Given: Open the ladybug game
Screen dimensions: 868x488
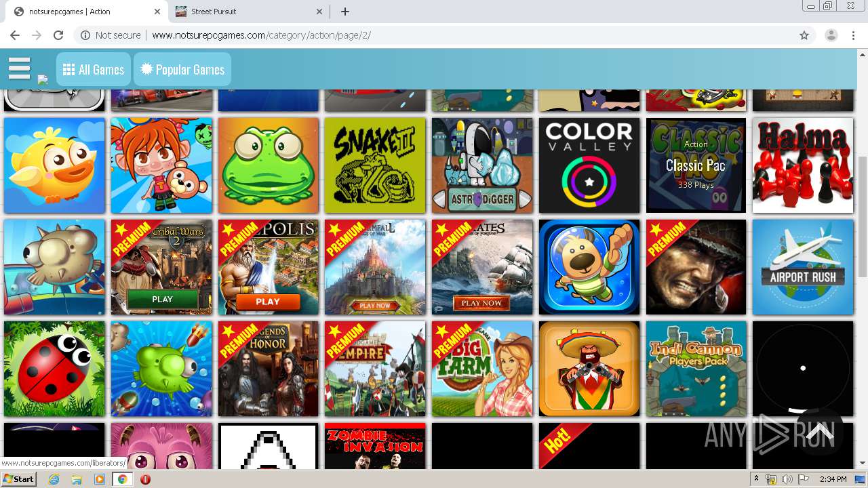Looking at the screenshot, I should (54, 369).
